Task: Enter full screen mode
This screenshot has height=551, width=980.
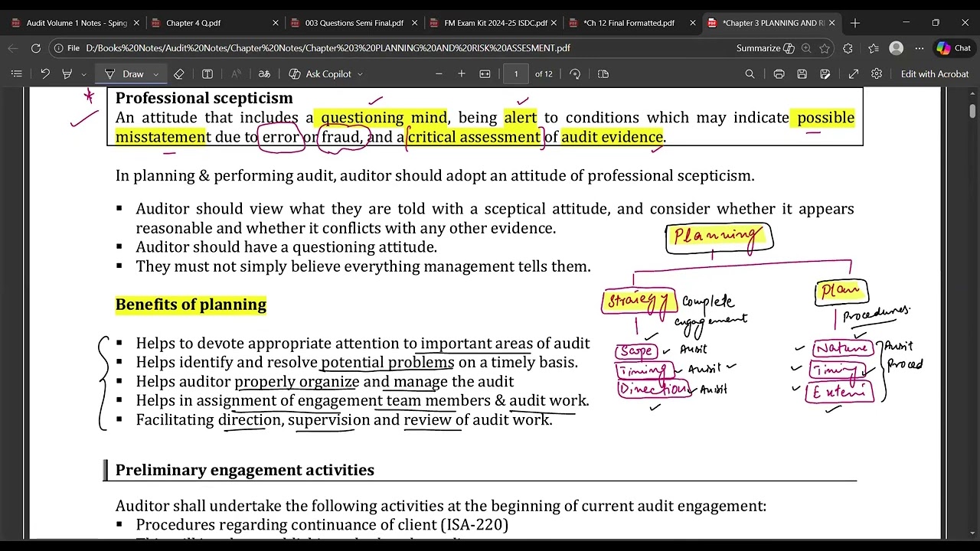Action: (854, 73)
